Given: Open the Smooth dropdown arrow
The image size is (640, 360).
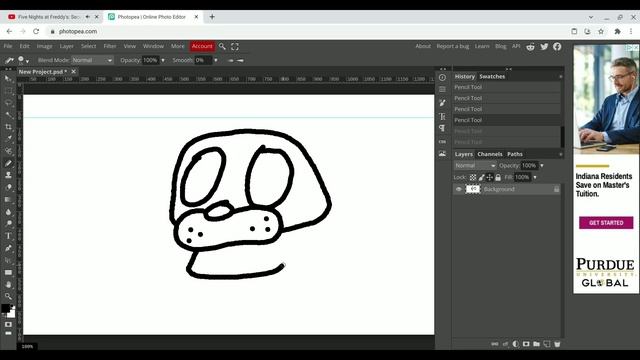Looking at the screenshot, I should (x=216, y=60).
